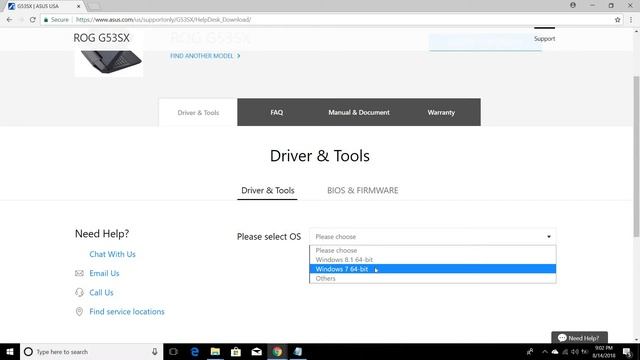Image resolution: width=640 pixels, height=360 pixels.
Task: Click the secure padlock icon in address bar
Action: click(x=46, y=20)
